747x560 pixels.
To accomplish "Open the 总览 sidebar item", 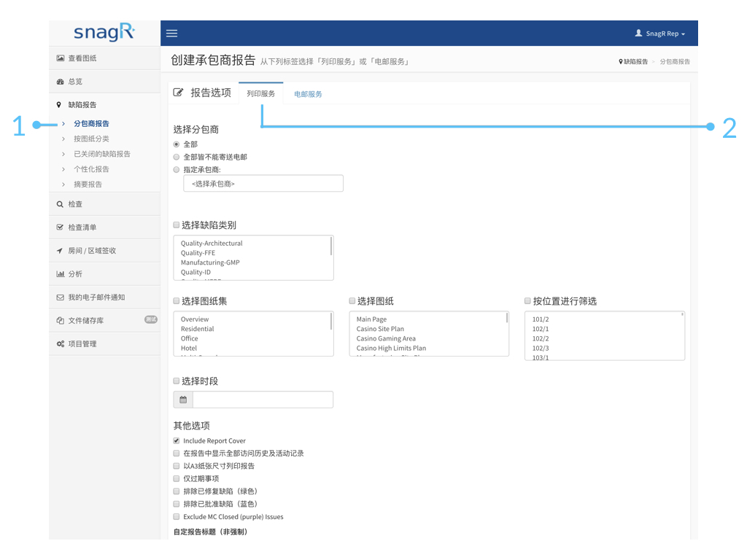I will coord(104,82).
